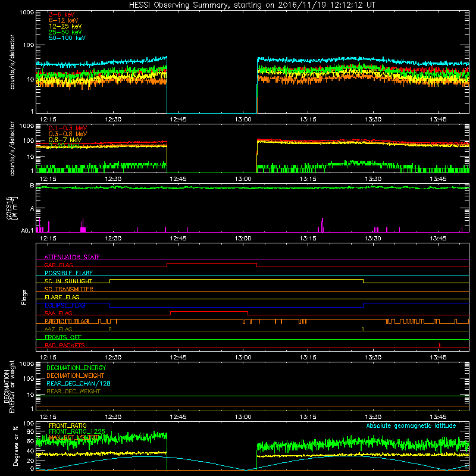
Task: Pick the SC_IN_SUNLIGHT flag label
Action: coord(68,281)
